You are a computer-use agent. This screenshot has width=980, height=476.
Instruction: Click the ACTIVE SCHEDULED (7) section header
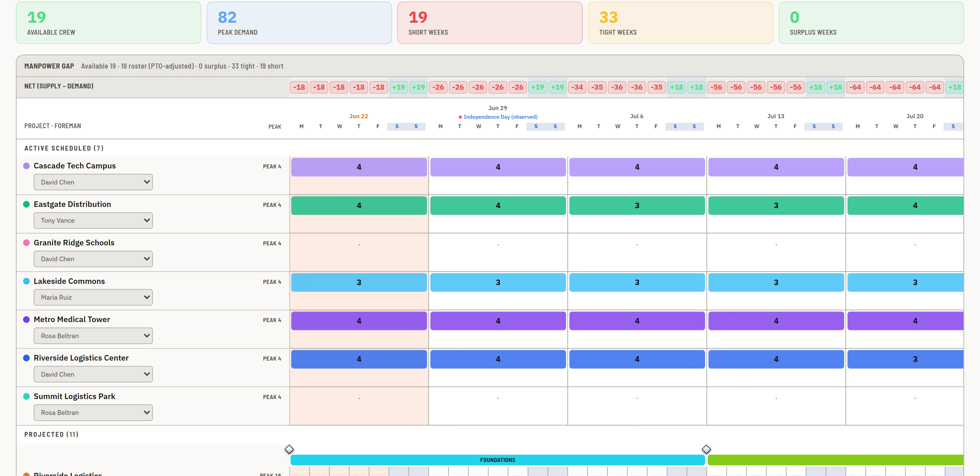(x=64, y=148)
